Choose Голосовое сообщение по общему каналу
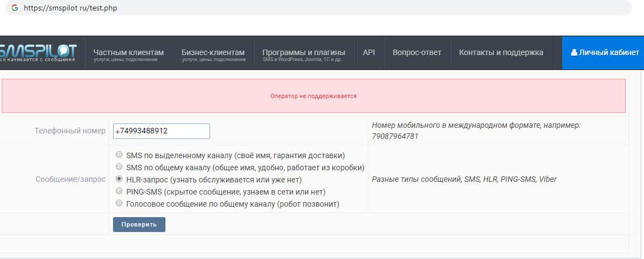Screen dimensions: 644x259 [119, 203]
